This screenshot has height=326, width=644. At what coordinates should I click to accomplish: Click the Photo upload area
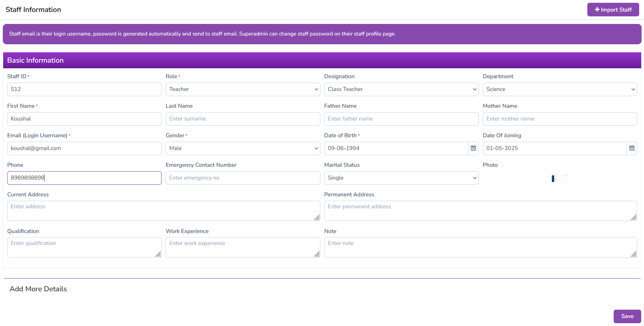point(559,178)
